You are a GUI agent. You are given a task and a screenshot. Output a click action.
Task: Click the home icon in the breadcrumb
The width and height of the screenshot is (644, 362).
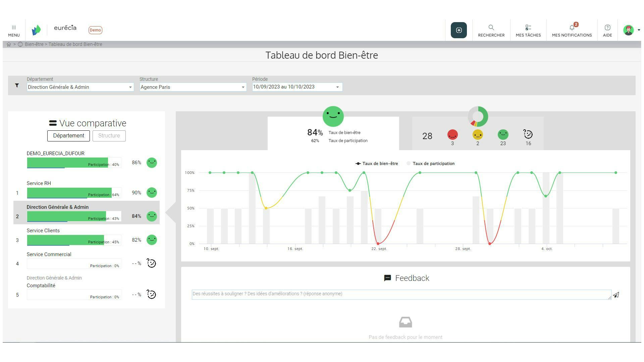[x=9, y=44]
